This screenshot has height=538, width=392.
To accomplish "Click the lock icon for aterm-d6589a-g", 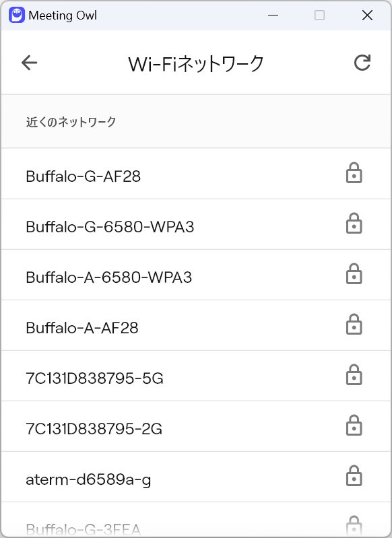I will tap(354, 475).
